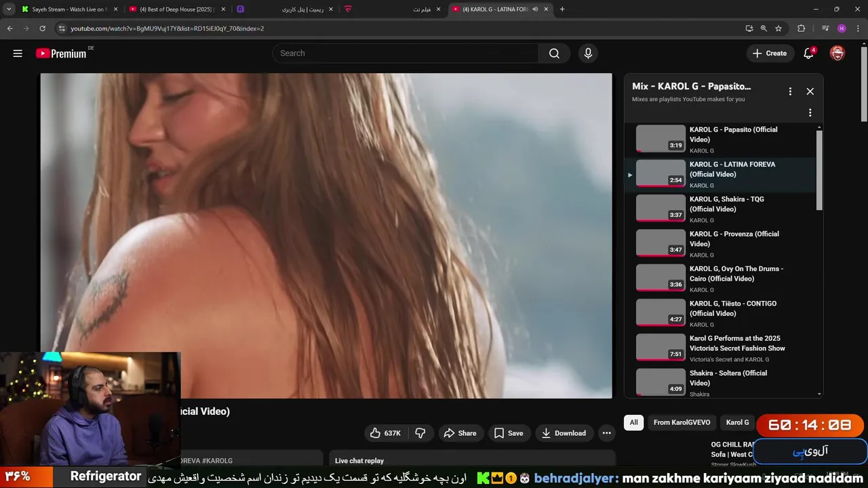The height and width of the screenshot is (488, 868).
Task: Save the video to a playlist
Action: click(509, 433)
